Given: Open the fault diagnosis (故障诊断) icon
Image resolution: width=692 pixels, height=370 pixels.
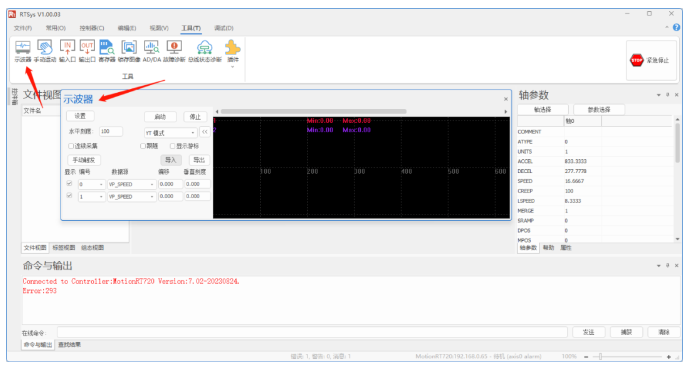Looking at the screenshot, I should pos(174,51).
